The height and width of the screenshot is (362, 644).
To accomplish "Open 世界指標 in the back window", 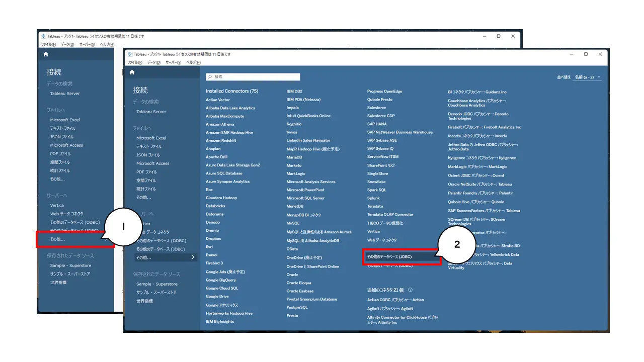I will (58, 283).
